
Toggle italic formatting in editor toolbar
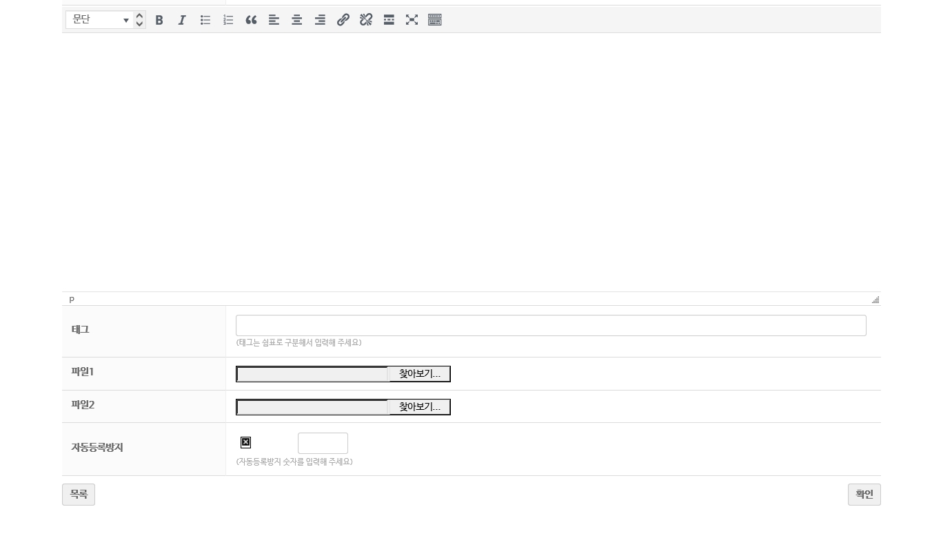pyautogui.click(x=182, y=20)
